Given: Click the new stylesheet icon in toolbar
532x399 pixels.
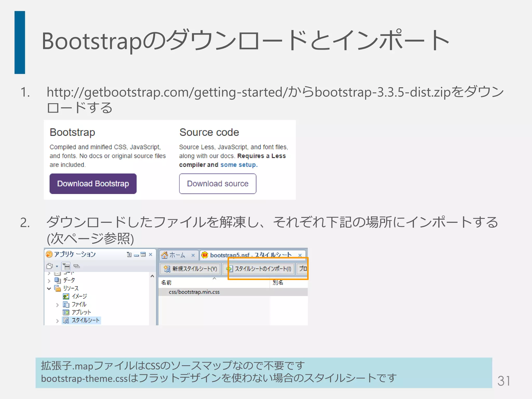Looking at the screenshot, I should pyautogui.click(x=167, y=269).
